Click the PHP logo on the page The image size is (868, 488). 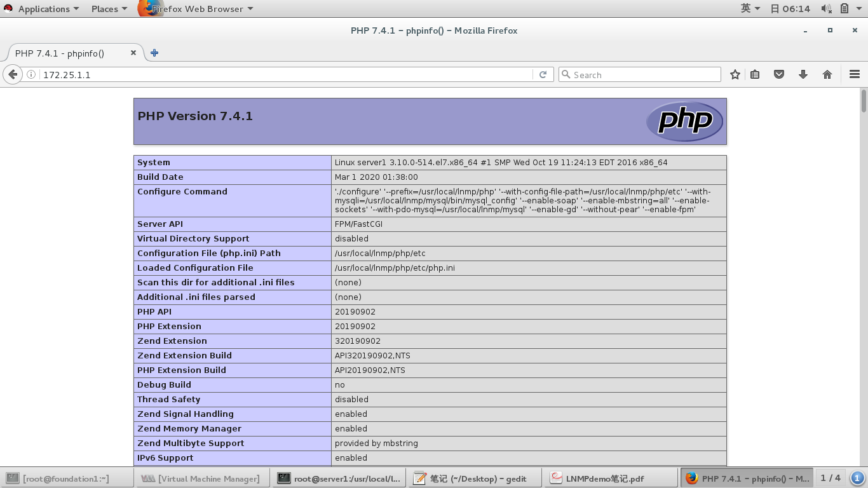pyautogui.click(x=684, y=121)
